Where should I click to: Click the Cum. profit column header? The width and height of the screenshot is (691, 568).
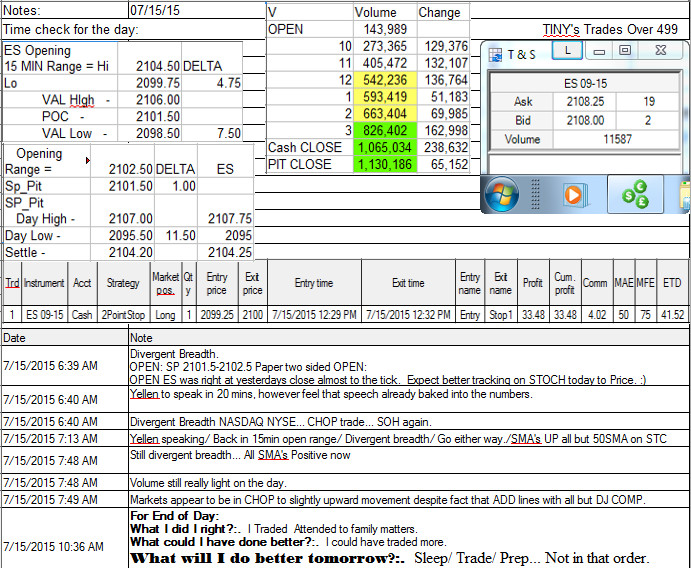(565, 283)
